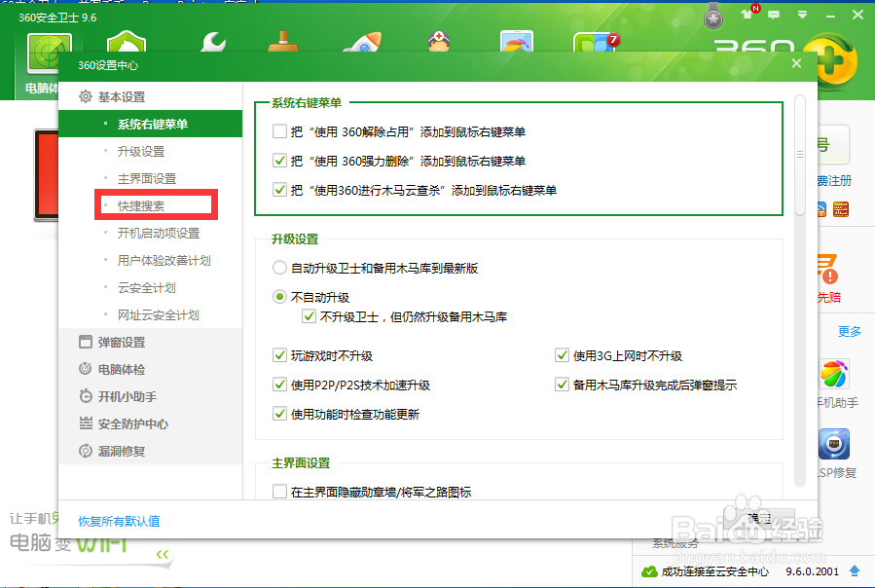This screenshot has height=588, width=875.
Task: Open the 更多 link in right panel
Action: coord(850,331)
